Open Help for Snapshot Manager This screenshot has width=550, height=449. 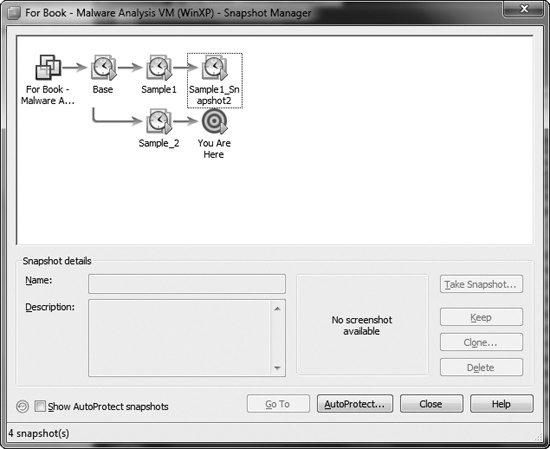point(502,404)
